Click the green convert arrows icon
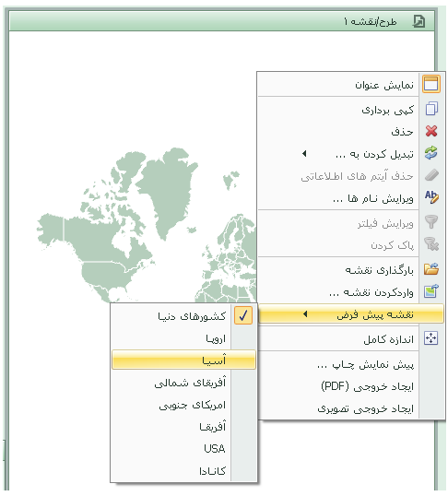The image size is (448, 496). [430, 153]
